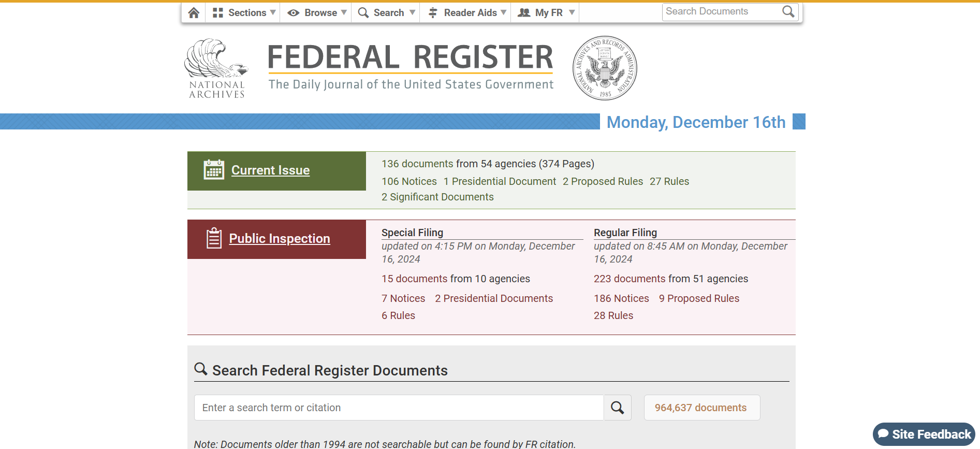Click the magnifier icon in top search box
This screenshot has width=980, height=449.
(788, 12)
